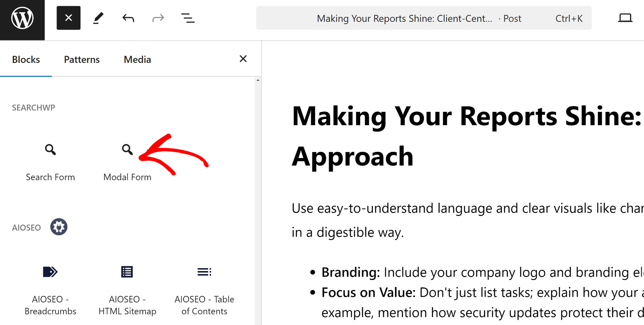Open the Document Overview list view
Image resolution: width=644 pixels, height=325 pixels.
[x=188, y=18]
